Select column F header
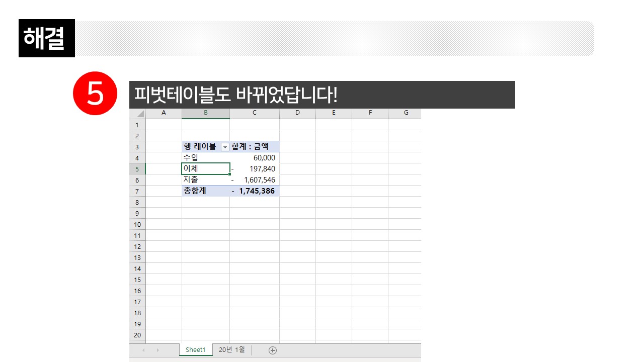 [370, 113]
